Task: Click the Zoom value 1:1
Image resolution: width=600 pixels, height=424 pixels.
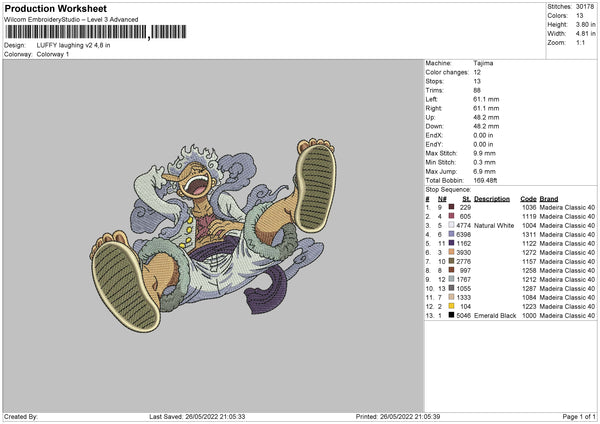Action: pyautogui.click(x=580, y=42)
